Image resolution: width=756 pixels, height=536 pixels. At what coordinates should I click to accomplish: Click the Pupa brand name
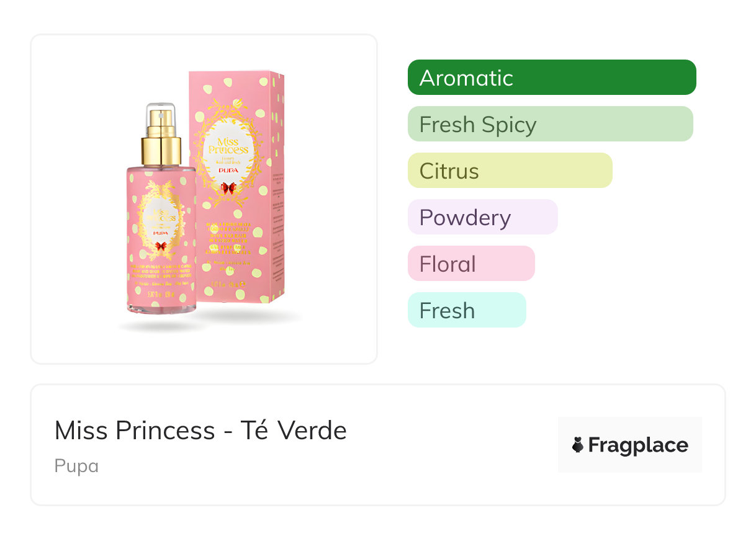point(76,466)
